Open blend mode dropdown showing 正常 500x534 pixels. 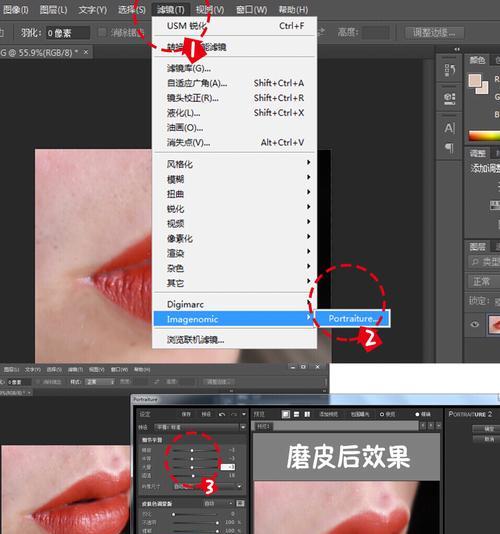[484, 281]
